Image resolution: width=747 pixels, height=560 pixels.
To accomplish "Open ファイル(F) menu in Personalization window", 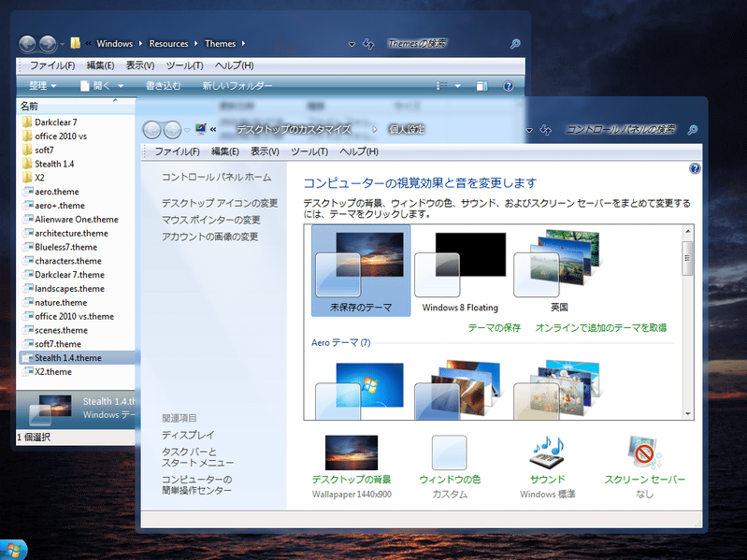I will (178, 151).
